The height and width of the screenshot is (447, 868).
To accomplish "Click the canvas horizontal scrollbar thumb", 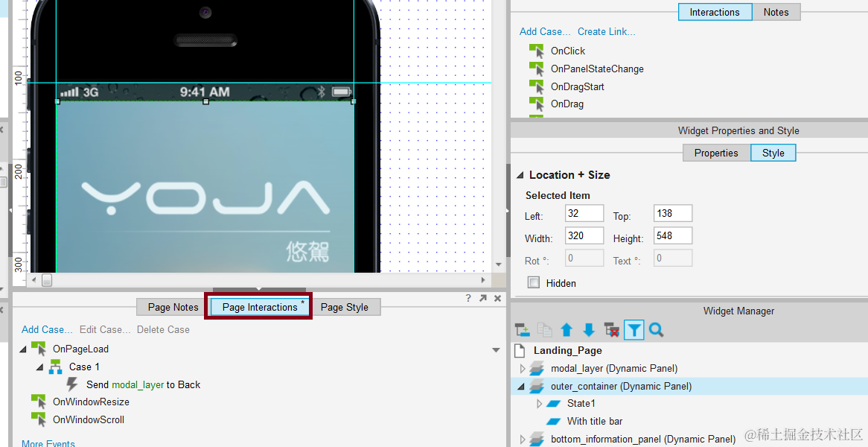I will tap(47, 280).
